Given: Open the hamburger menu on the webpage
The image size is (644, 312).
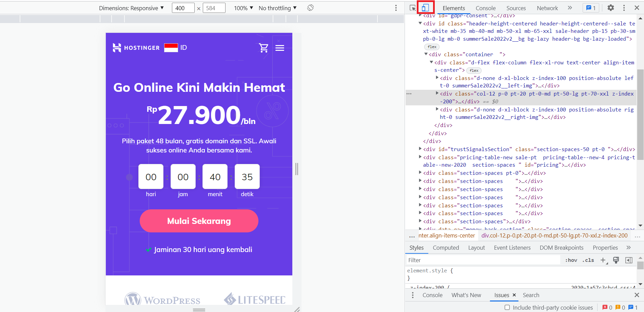Looking at the screenshot, I should click(x=280, y=48).
